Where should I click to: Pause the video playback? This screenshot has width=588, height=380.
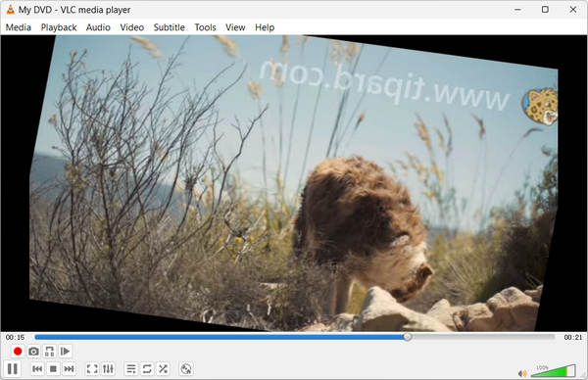coord(13,369)
